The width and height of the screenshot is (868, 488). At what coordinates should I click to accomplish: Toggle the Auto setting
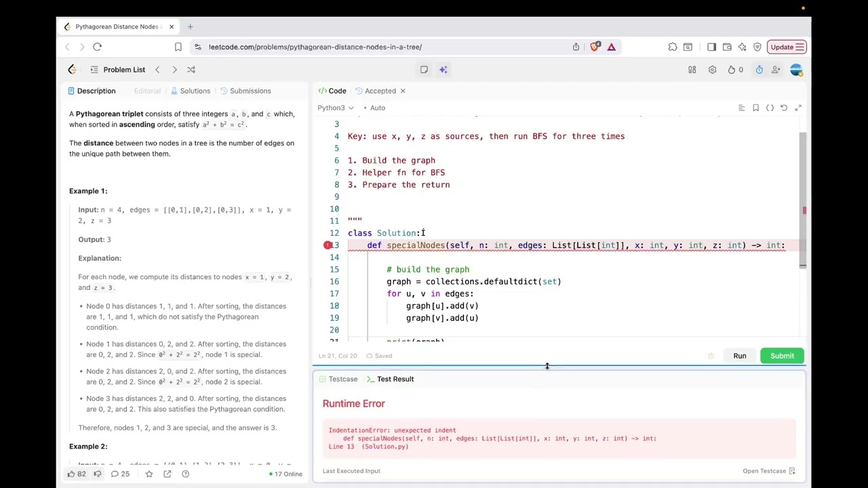[374, 108]
